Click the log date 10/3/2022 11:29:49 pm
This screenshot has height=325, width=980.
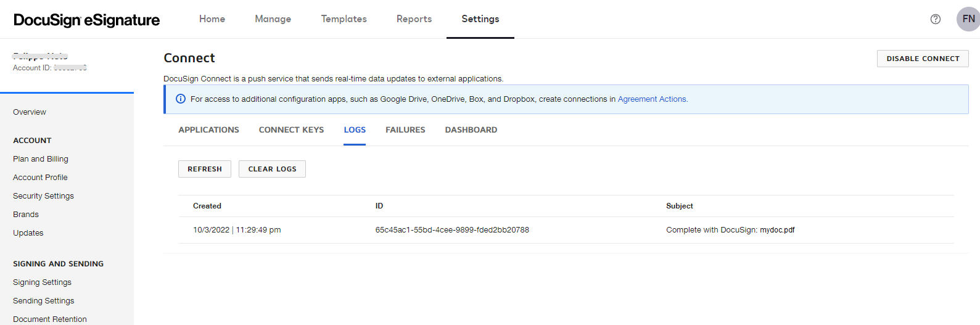237,230
